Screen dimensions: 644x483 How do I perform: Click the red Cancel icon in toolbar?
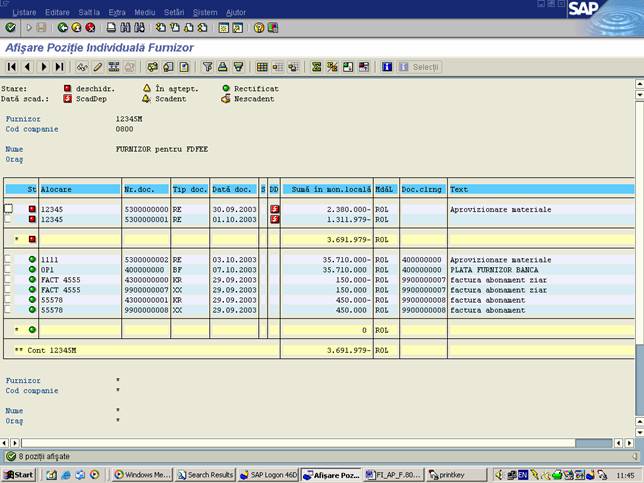[91, 27]
